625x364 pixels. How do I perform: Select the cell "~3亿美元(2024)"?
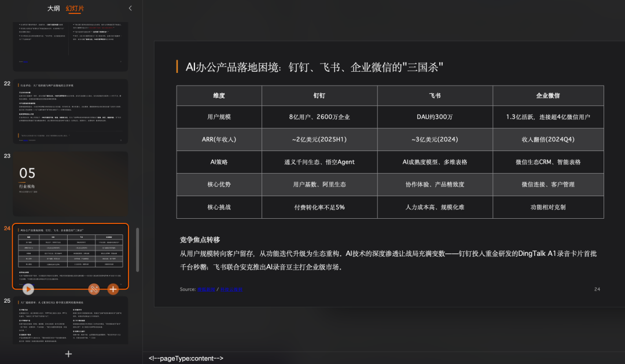pyautogui.click(x=435, y=139)
